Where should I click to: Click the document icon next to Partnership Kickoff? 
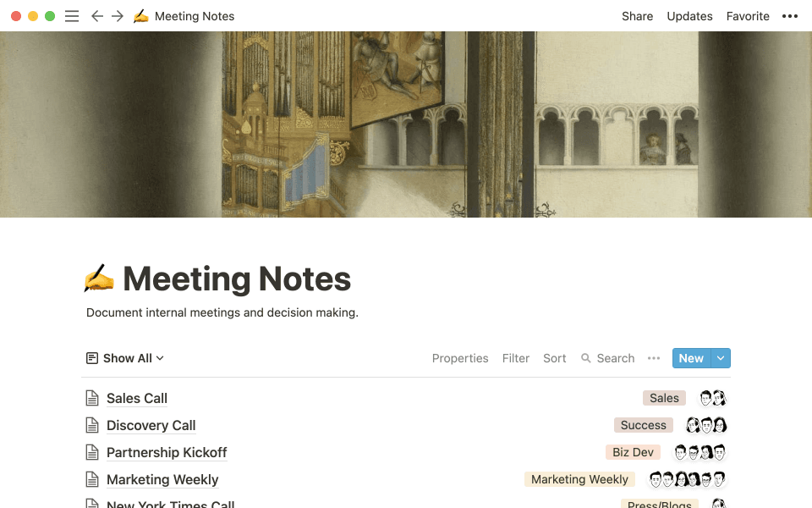click(91, 451)
